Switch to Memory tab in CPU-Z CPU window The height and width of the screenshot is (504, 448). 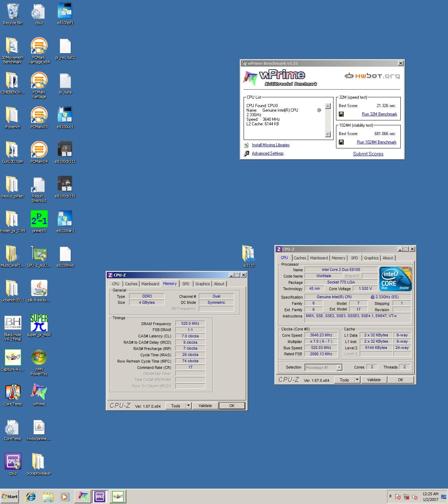coord(338,258)
